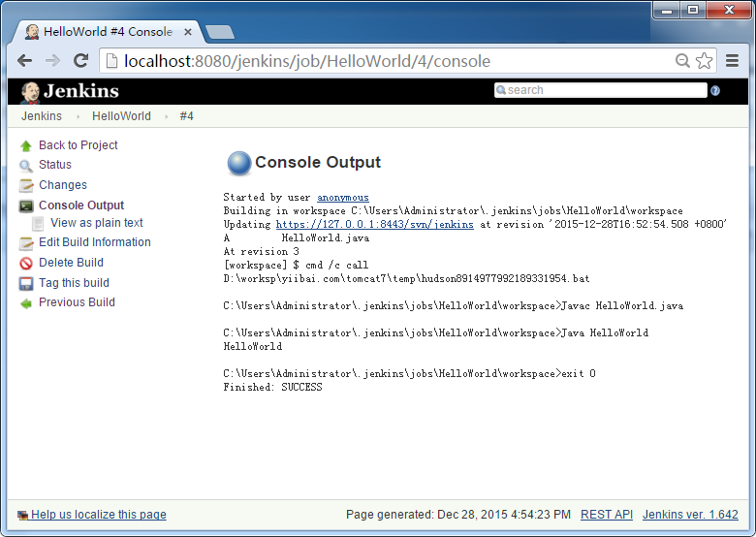
Task: Open search help question-mark icon
Action: [x=715, y=90]
